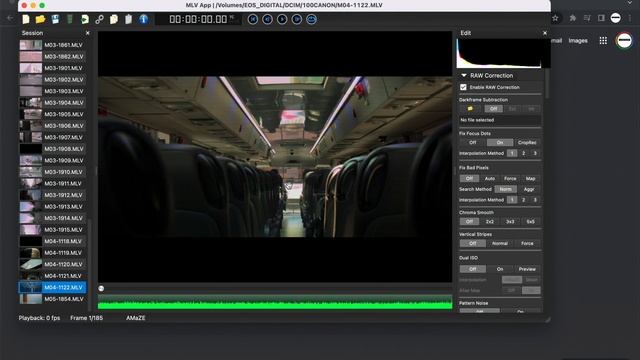Uncheck Enable RAW Correction

pos(463,87)
